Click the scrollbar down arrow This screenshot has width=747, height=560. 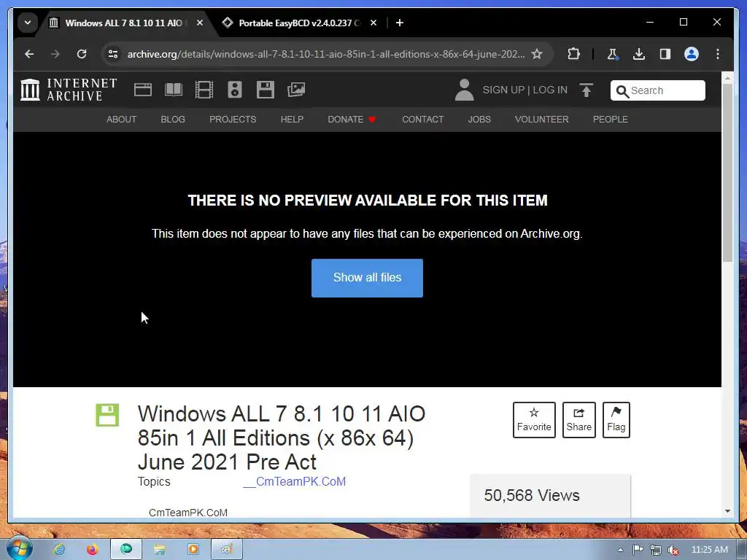click(x=727, y=511)
